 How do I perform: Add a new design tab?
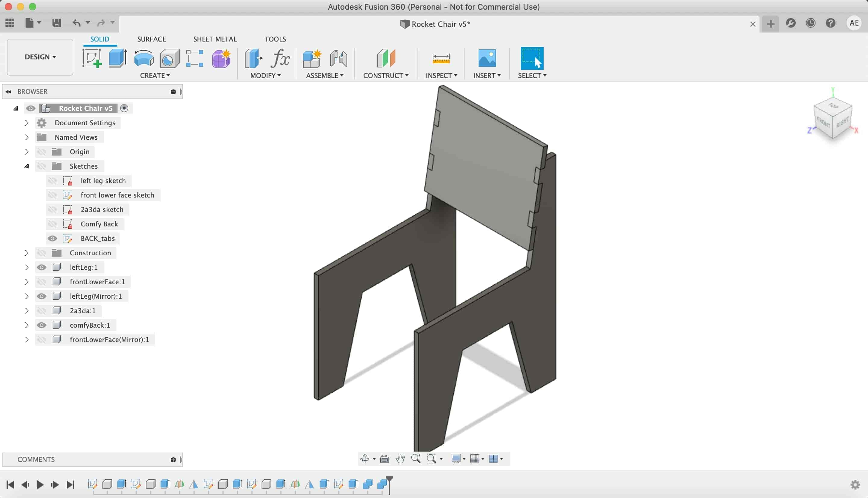click(770, 24)
